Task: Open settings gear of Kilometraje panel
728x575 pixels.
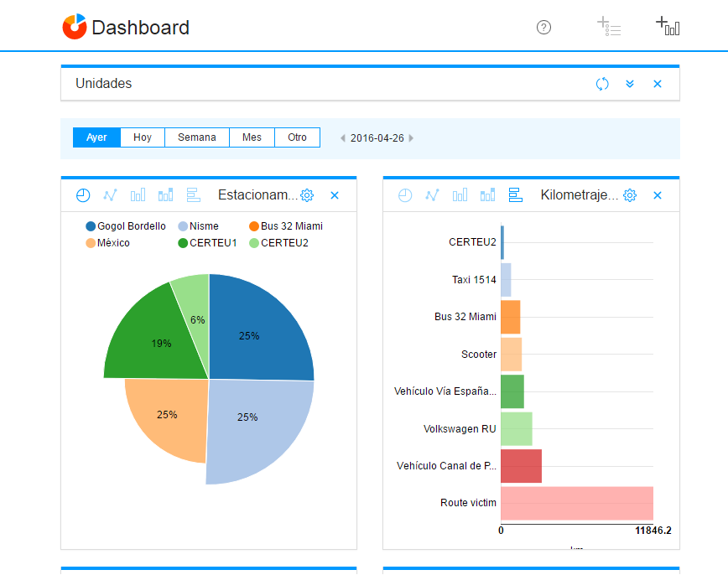Action: [630, 195]
